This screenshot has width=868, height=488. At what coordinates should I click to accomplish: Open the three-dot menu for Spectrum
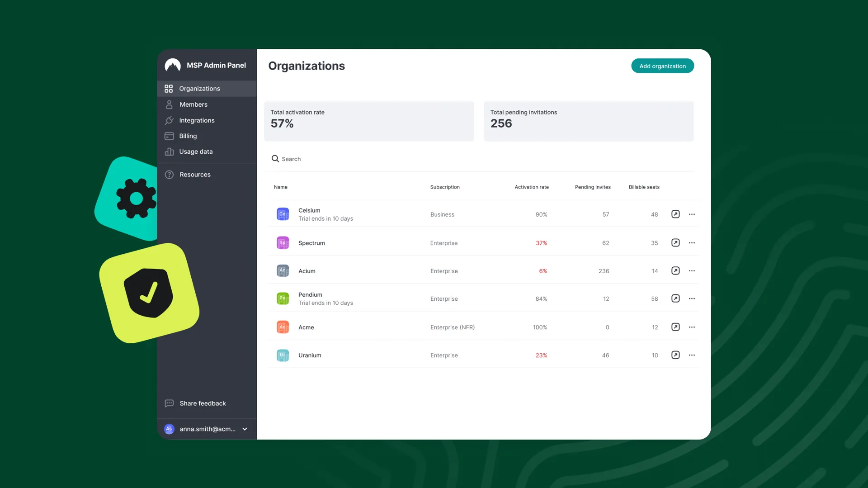(x=691, y=242)
